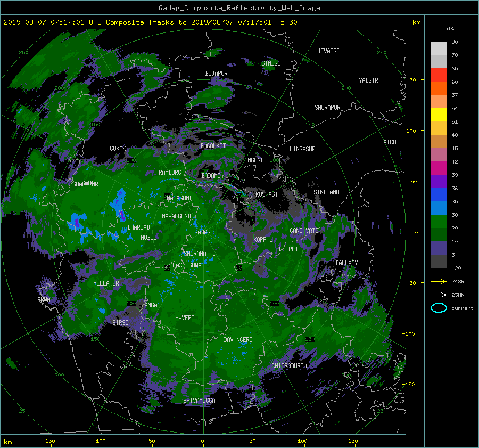
Task: Click the KOPPAL city label
Action: coord(263,240)
